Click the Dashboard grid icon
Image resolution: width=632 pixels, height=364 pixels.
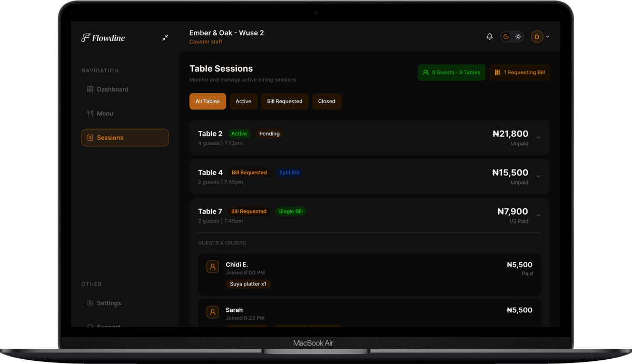coord(90,90)
